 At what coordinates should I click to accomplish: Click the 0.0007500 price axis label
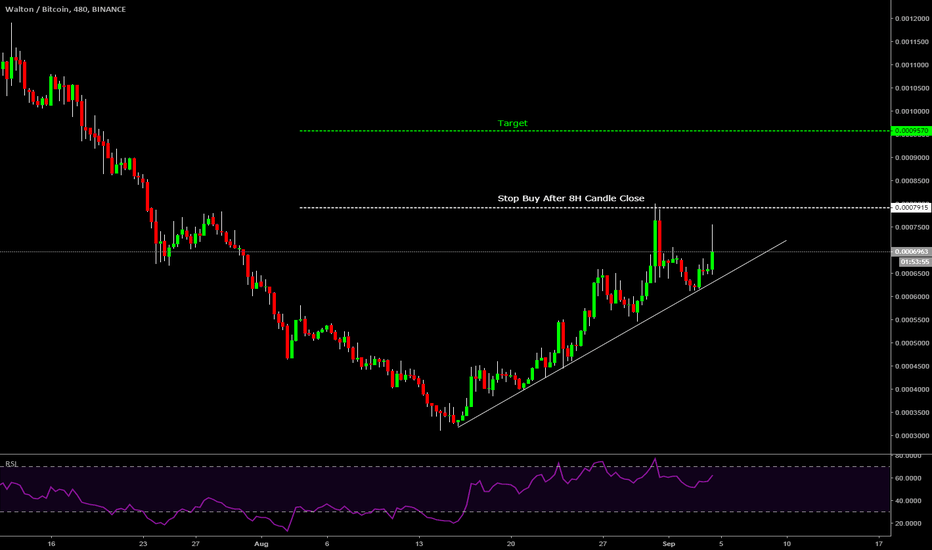click(912, 227)
